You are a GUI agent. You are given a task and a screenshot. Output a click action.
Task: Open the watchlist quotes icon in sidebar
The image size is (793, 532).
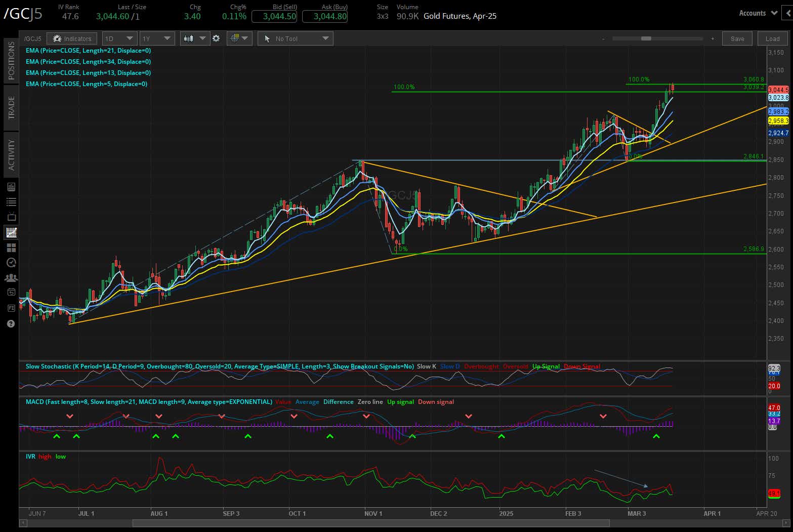point(11,201)
